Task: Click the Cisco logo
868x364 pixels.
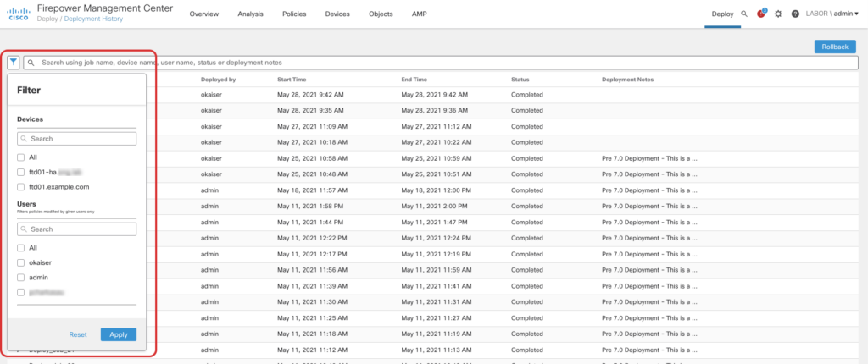Action: pos(19,14)
